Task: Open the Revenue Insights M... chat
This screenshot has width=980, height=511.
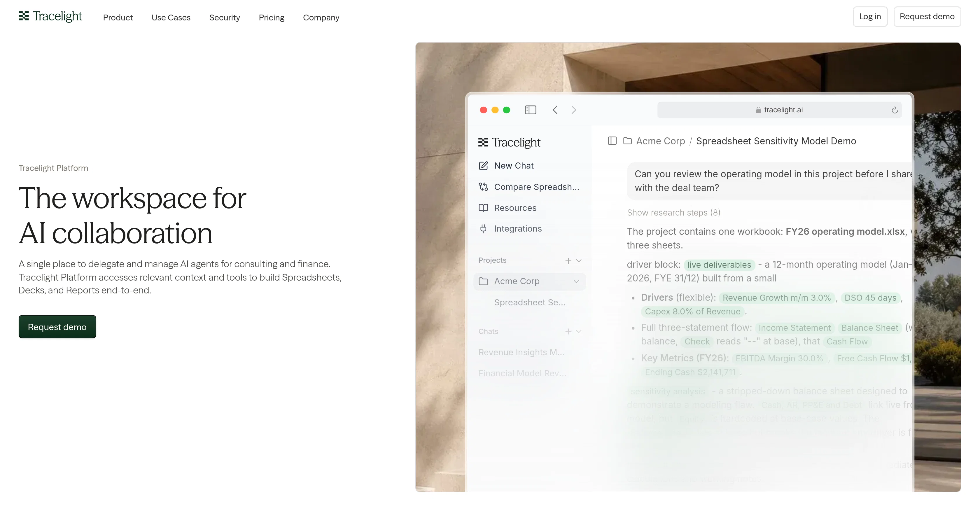Action: pos(521,352)
